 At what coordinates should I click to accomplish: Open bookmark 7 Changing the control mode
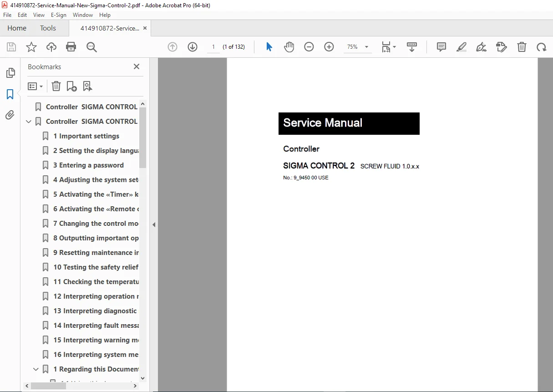[x=96, y=224]
